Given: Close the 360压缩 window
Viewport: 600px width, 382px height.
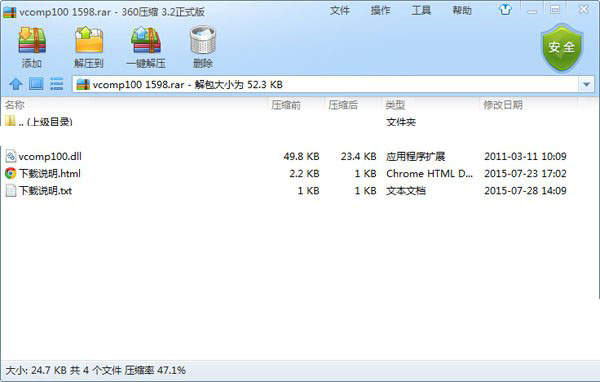Looking at the screenshot, I should tap(584, 9).
